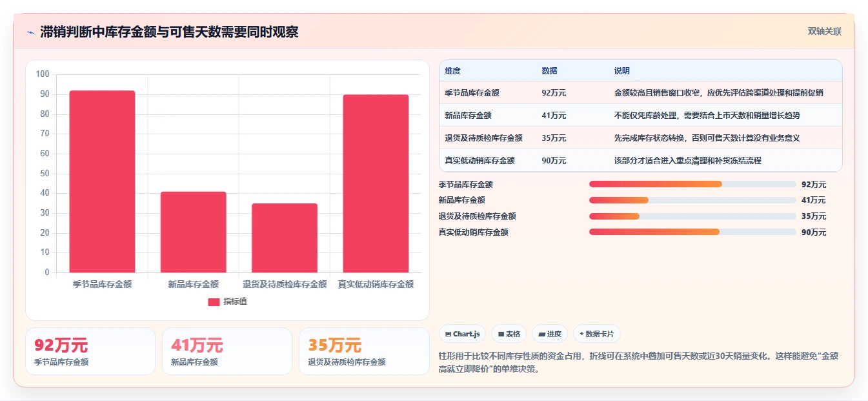The width and height of the screenshot is (868, 401).
Task: Click the 指标值 legend label
Action: click(x=235, y=302)
